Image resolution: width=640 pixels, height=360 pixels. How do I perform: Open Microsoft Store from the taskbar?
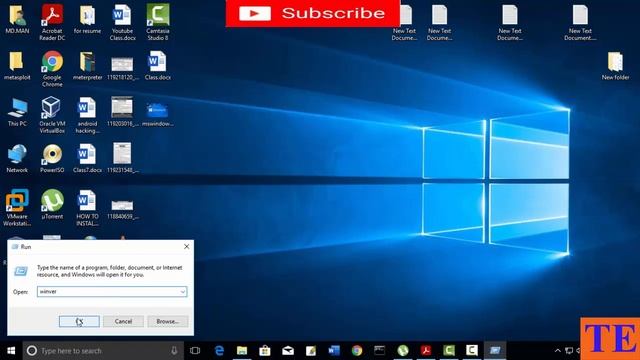[265, 351]
